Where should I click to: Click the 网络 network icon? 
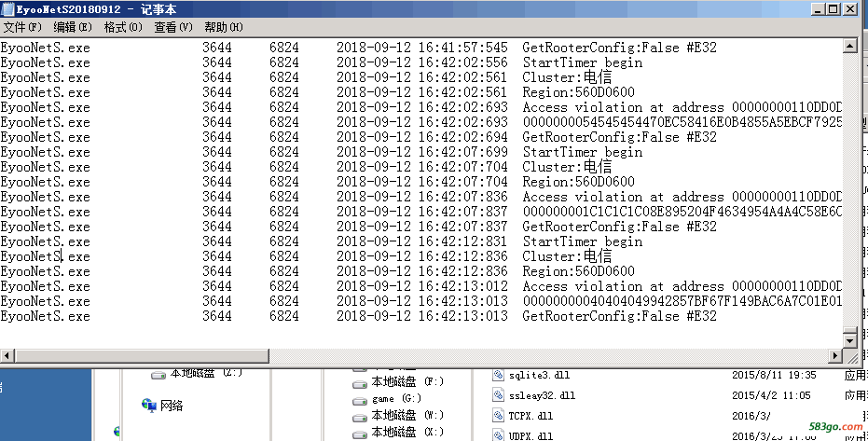148,405
